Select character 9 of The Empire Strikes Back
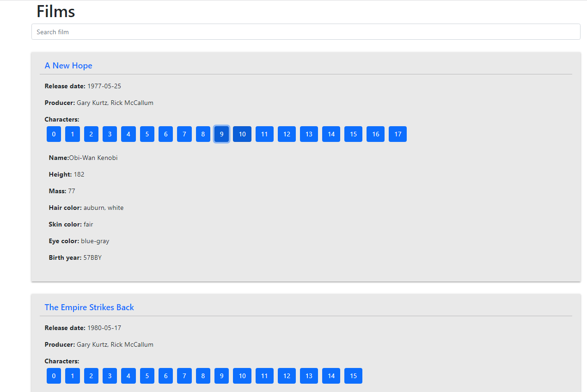The height and width of the screenshot is (392, 587). point(221,376)
